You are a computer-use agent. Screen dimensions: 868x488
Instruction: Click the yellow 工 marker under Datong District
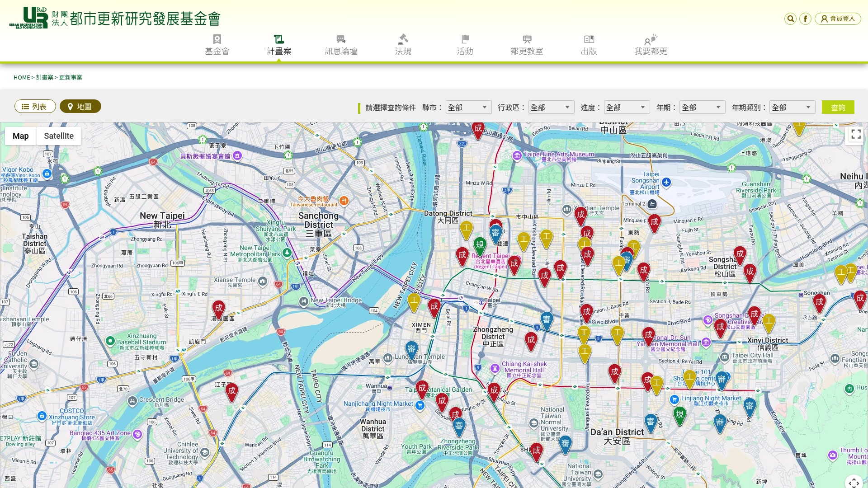click(x=466, y=230)
